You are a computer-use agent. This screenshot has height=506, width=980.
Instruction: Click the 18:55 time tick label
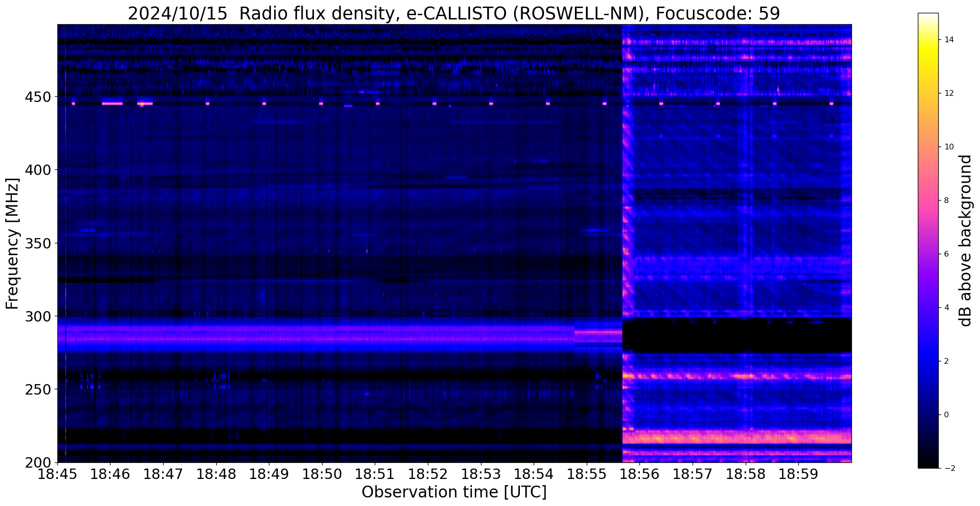(587, 474)
